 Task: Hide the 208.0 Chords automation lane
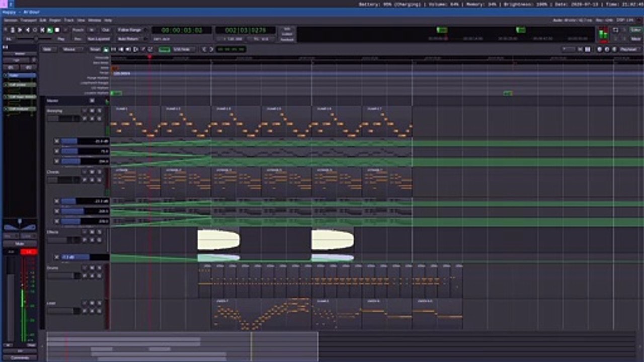pyautogui.click(x=57, y=211)
